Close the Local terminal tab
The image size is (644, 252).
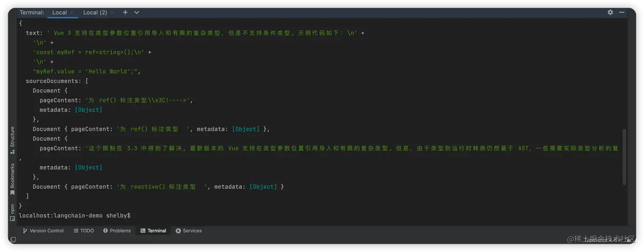72,13
